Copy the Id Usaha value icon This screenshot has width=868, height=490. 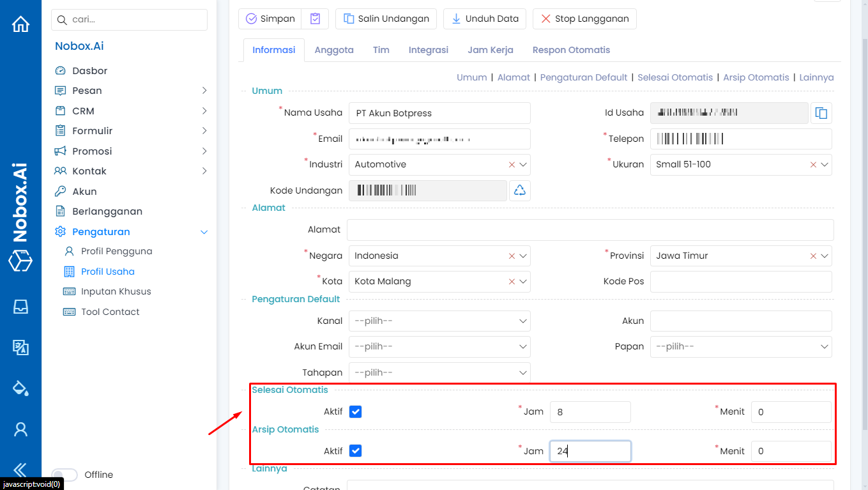click(x=821, y=113)
